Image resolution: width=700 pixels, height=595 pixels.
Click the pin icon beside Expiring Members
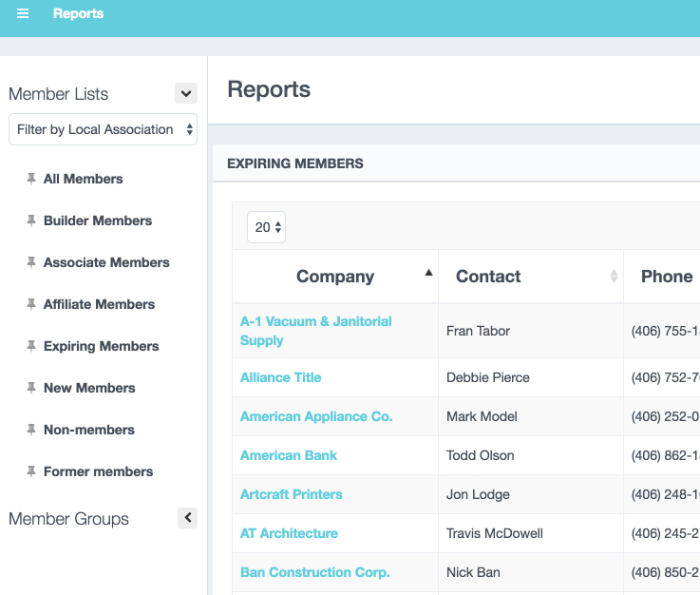coord(30,346)
